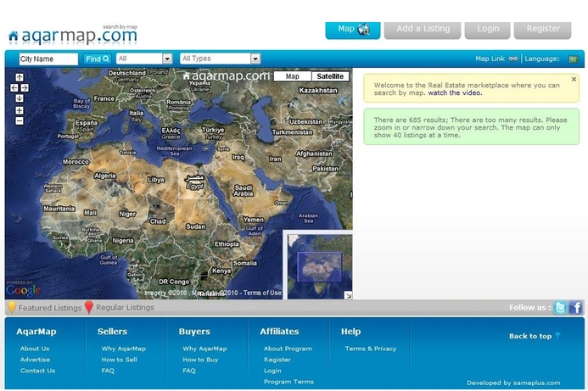588x391 pixels.
Task: Pan the map right with arrow control
Action: click(25, 87)
